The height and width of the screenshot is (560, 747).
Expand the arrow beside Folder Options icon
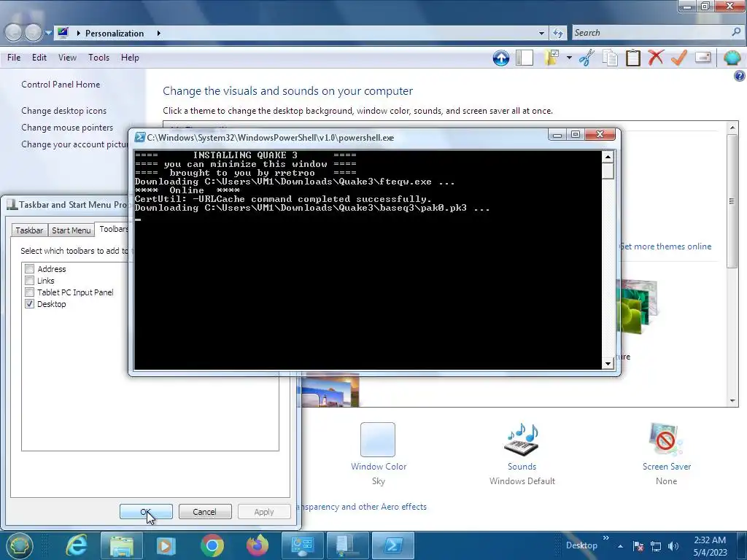(569, 58)
